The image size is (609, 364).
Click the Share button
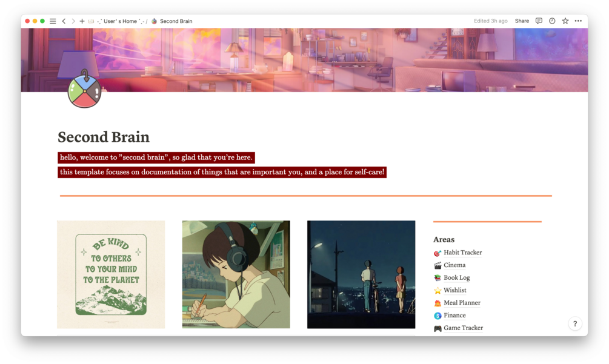pos(522,21)
